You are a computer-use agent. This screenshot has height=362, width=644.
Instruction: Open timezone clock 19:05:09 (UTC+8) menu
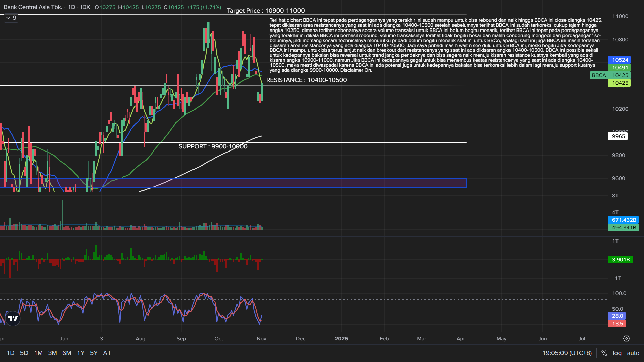tap(567, 353)
